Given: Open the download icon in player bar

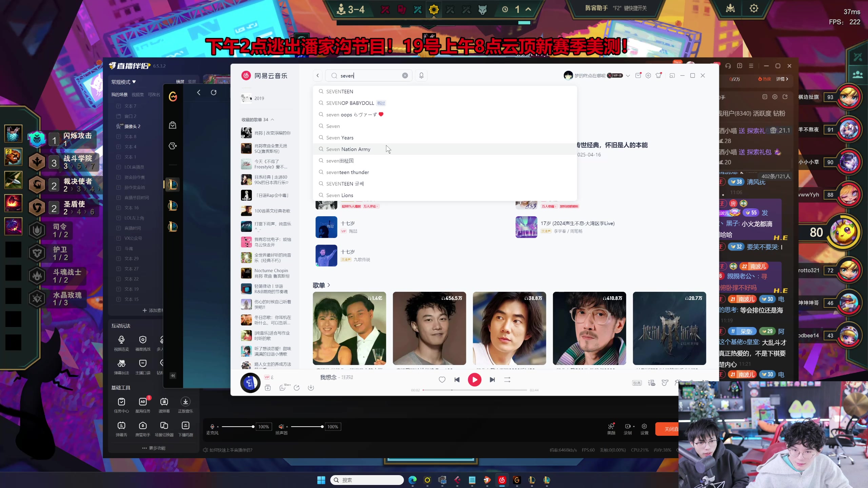Looking at the screenshot, I should pos(311,388).
